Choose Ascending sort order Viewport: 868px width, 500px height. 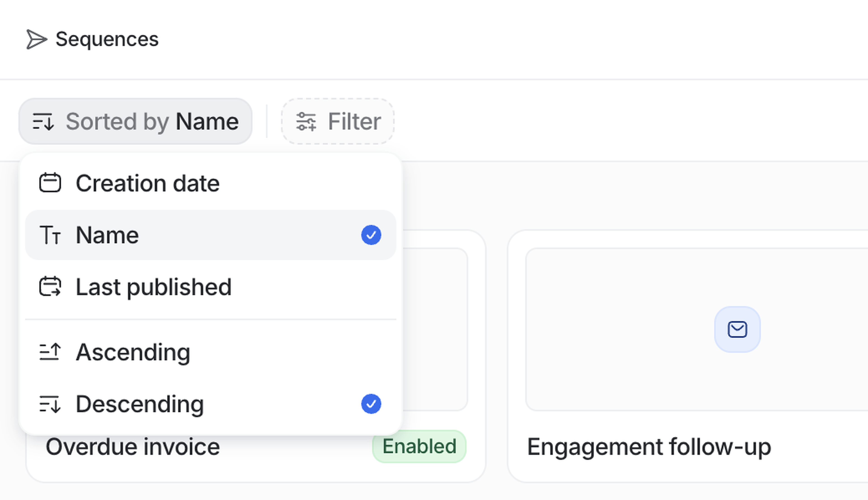point(133,352)
